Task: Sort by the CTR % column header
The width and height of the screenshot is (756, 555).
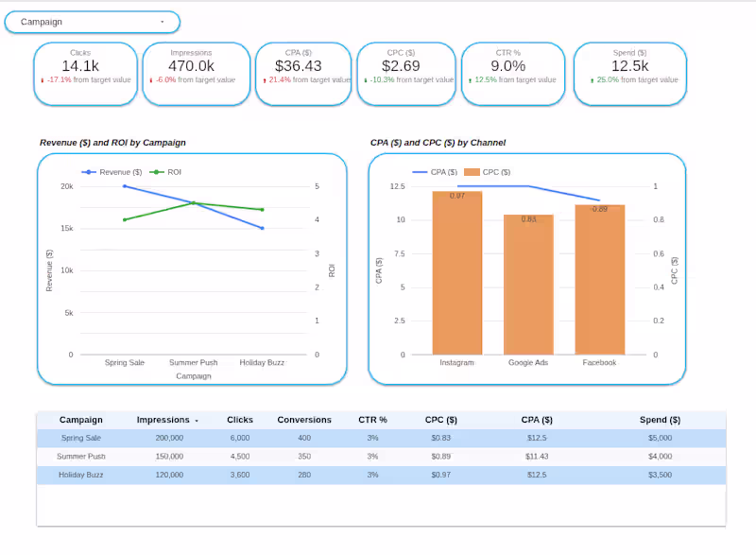Action: [x=372, y=420]
